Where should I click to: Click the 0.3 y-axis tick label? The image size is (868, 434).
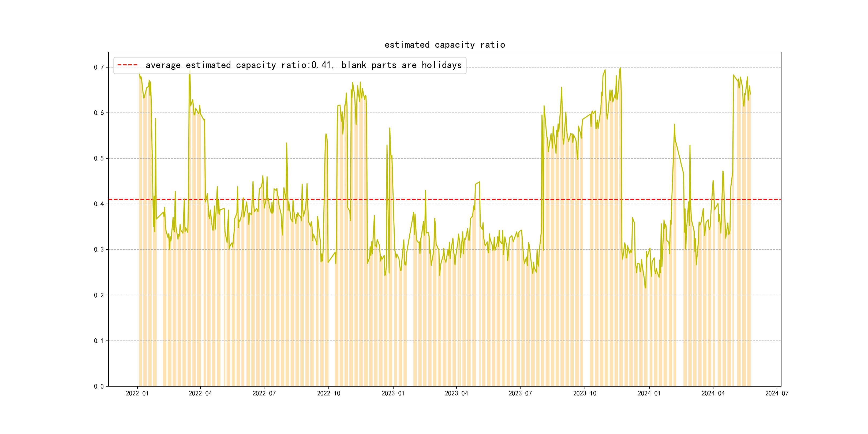[99, 250]
